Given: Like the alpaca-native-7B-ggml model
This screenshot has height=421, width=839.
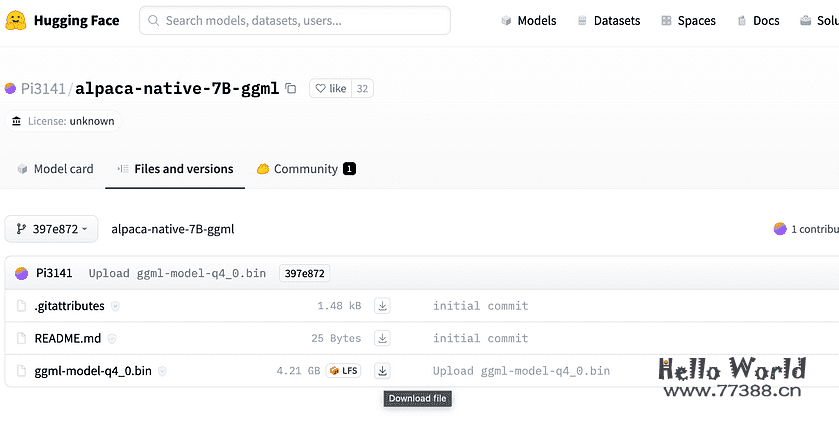Looking at the screenshot, I should click(331, 89).
